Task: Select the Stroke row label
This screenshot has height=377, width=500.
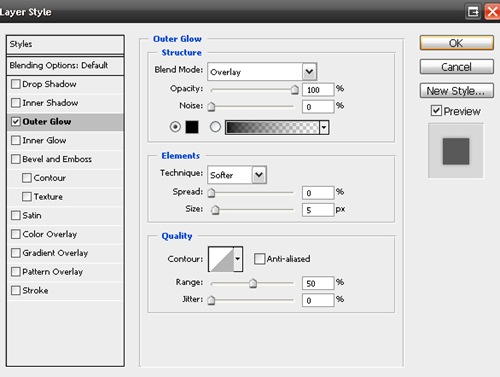Action: [x=35, y=290]
